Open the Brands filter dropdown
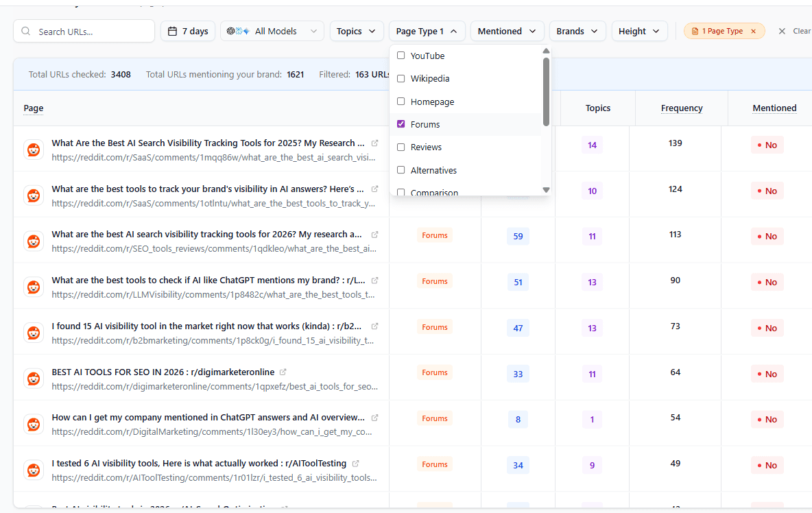 577,31
